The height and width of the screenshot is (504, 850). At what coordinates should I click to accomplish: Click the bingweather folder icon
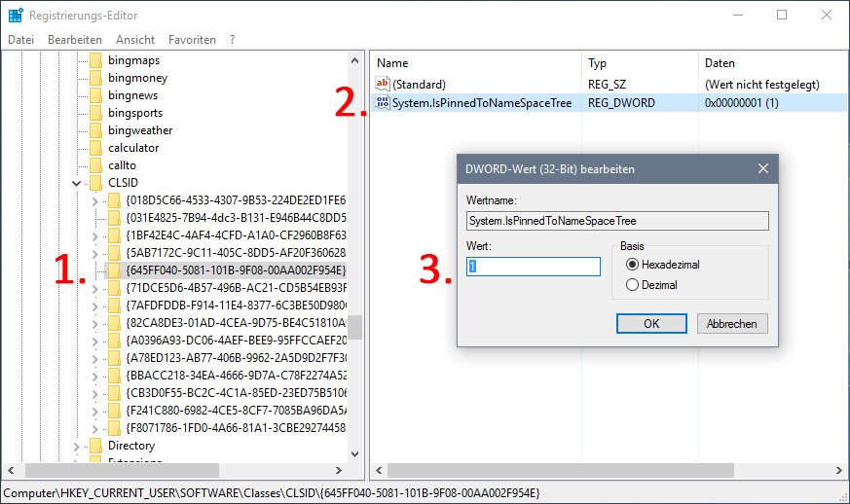click(95, 130)
